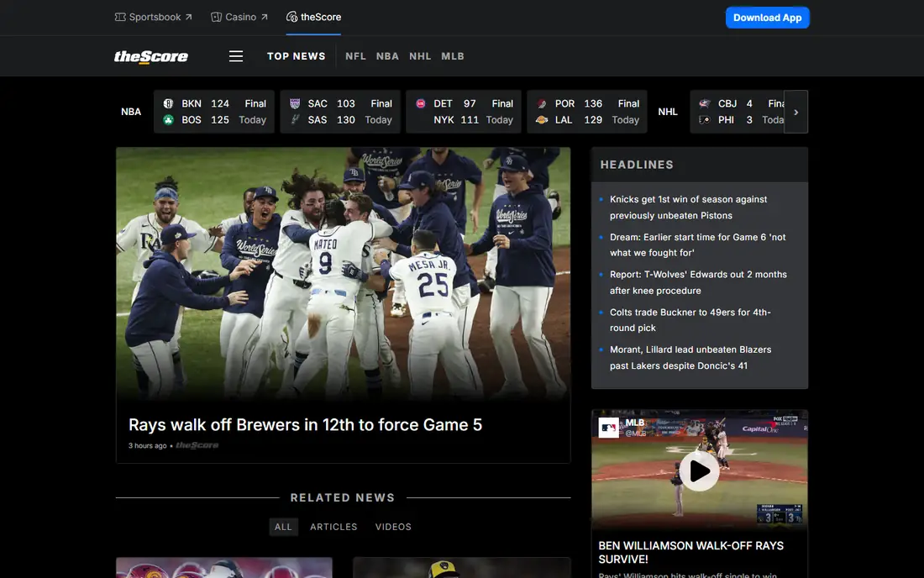924x578 pixels.
Task: Click theScore source label under headline
Action: tap(197, 445)
